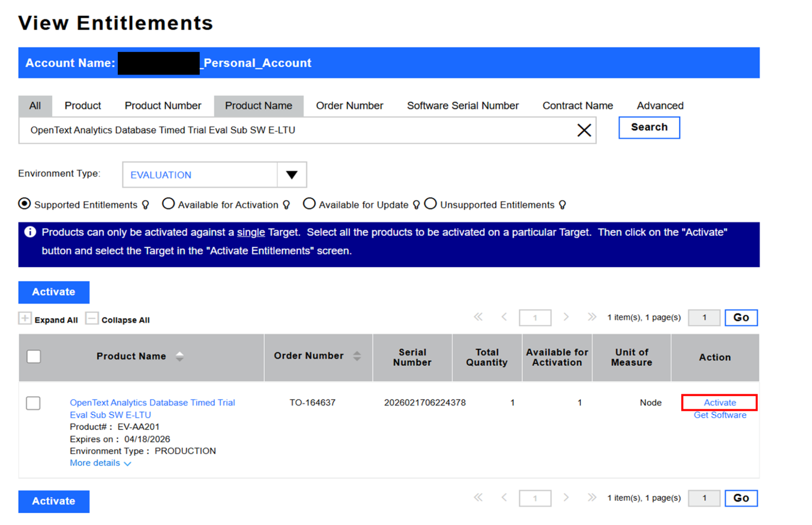Sort by Product Name column arrows
Viewport: 812px width, 525px height.
tap(180, 356)
